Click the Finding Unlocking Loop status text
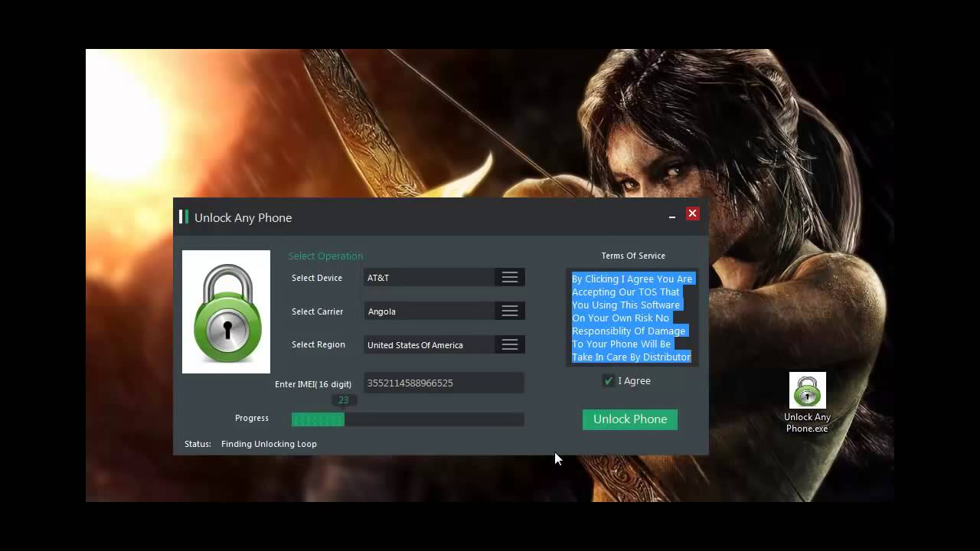This screenshot has width=980, height=551. [x=269, y=444]
